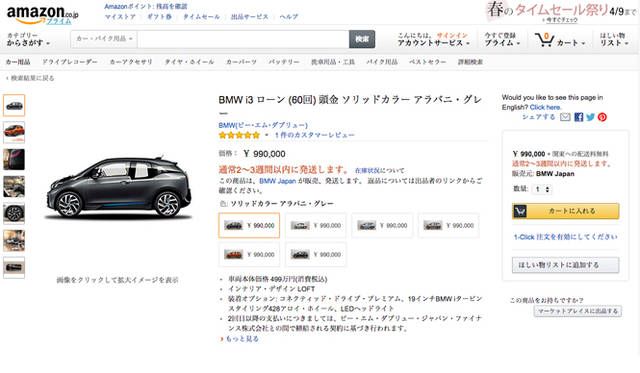Go to Amazon.co.jp home logo
Image resolution: width=640 pixels, height=373 pixels.
(42, 15)
